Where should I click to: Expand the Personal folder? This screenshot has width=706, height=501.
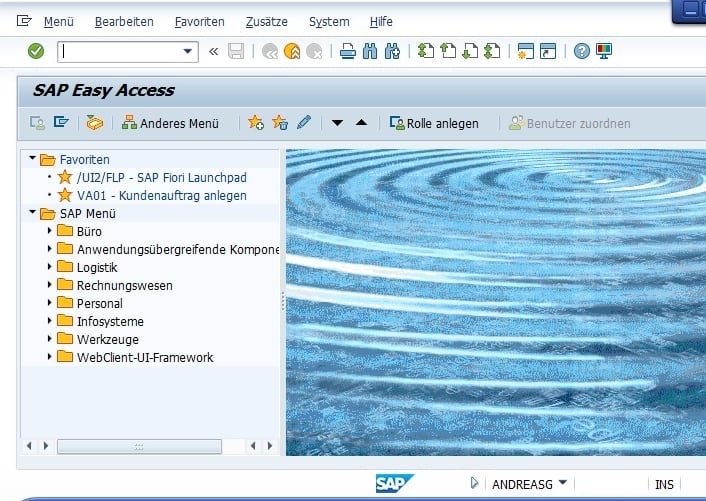coord(50,302)
